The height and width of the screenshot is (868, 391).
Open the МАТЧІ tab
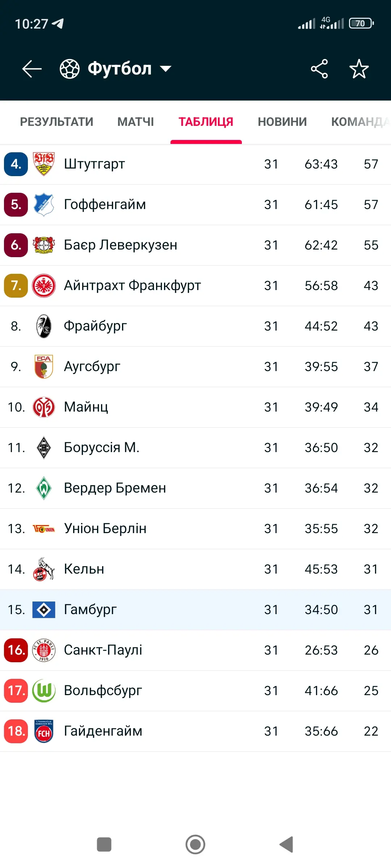[135, 122]
